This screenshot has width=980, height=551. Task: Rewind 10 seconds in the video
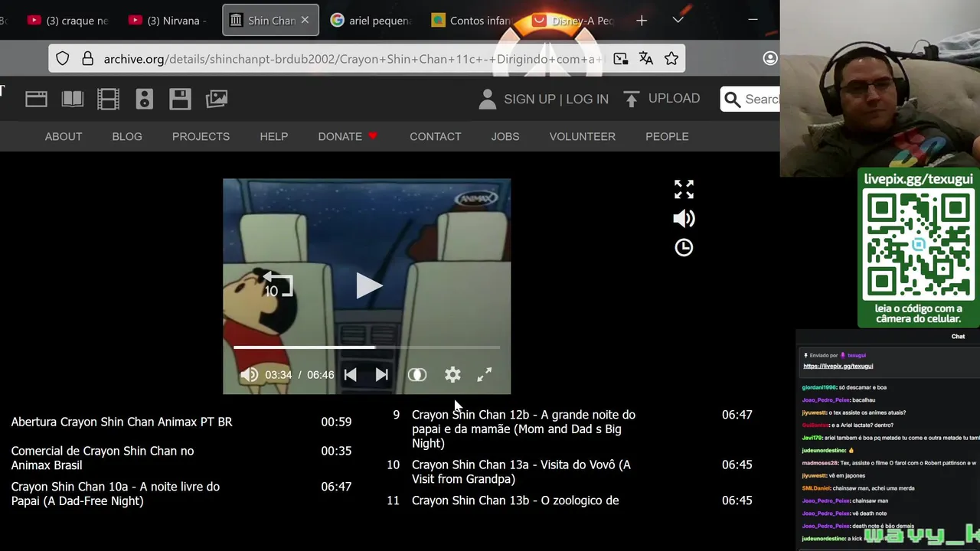click(276, 285)
